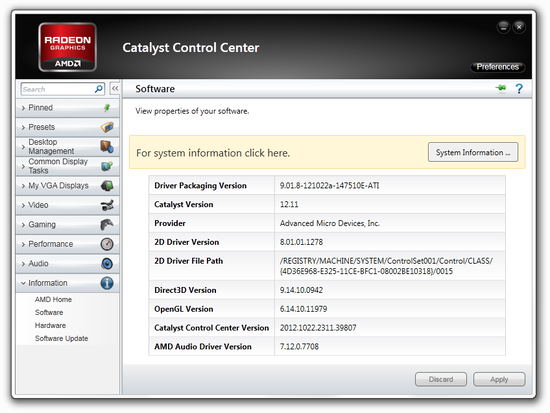Expand My VGA Displays section
Screen dimensions: 550x413
tap(68, 186)
